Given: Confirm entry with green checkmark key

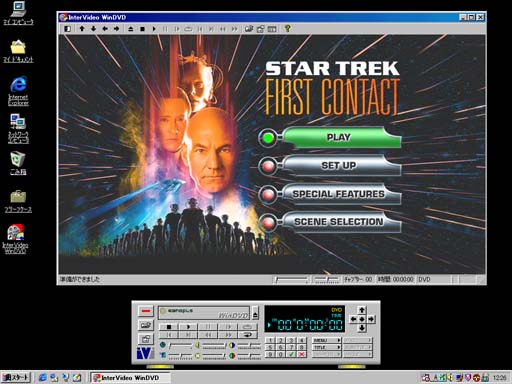Looking at the screenshot, I should 291,354.
